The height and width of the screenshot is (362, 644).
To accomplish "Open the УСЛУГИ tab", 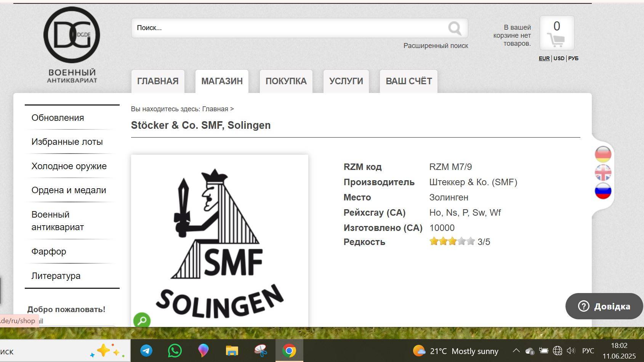I will (x=346, y=81).
